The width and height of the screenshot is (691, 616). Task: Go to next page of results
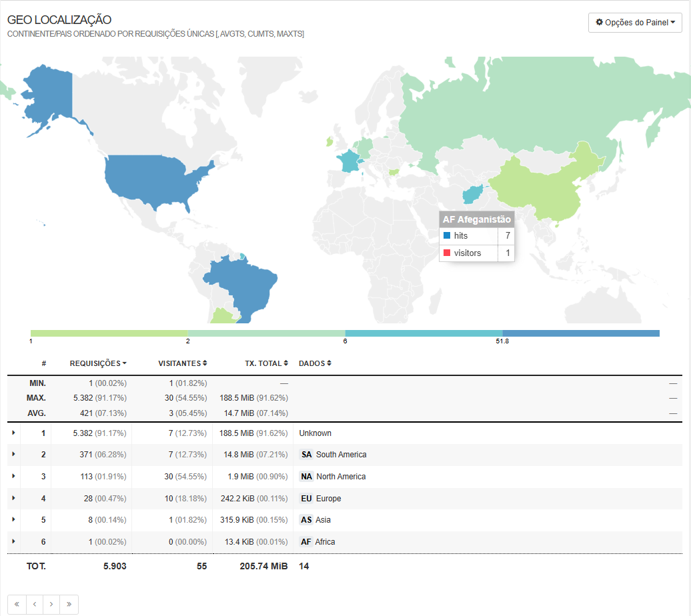point(51,605)
